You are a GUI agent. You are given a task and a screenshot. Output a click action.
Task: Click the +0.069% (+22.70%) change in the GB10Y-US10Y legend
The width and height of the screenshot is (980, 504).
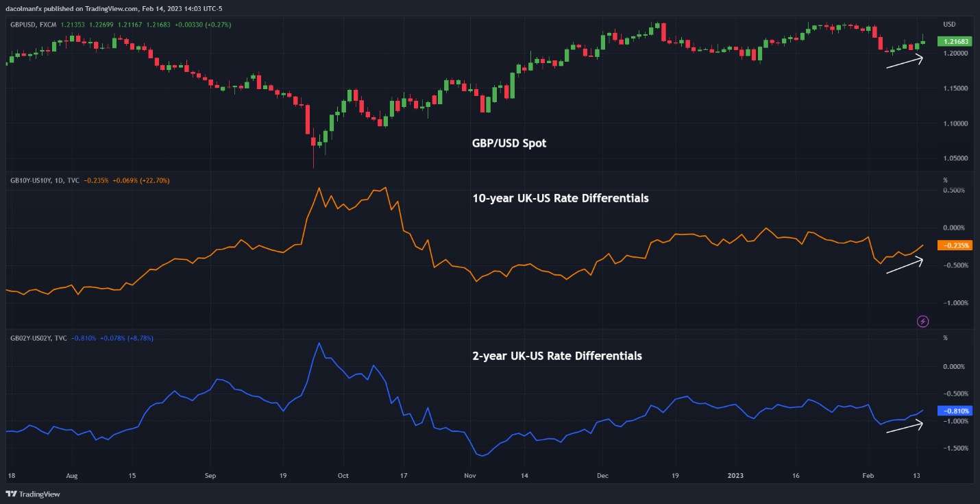click(x=140, y=180)
